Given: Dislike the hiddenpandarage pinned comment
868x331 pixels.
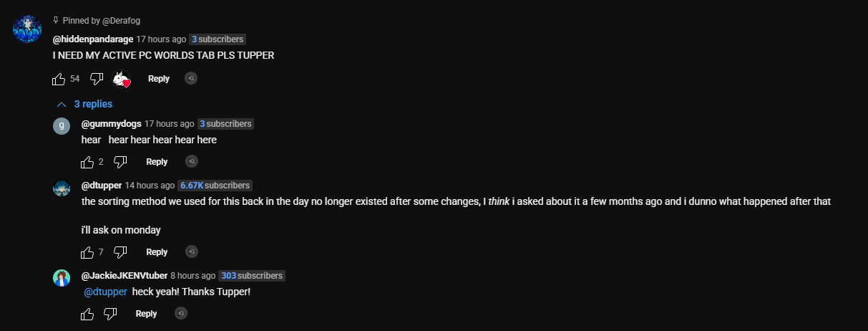Looking at the screenshot, I should pos(97,79).
